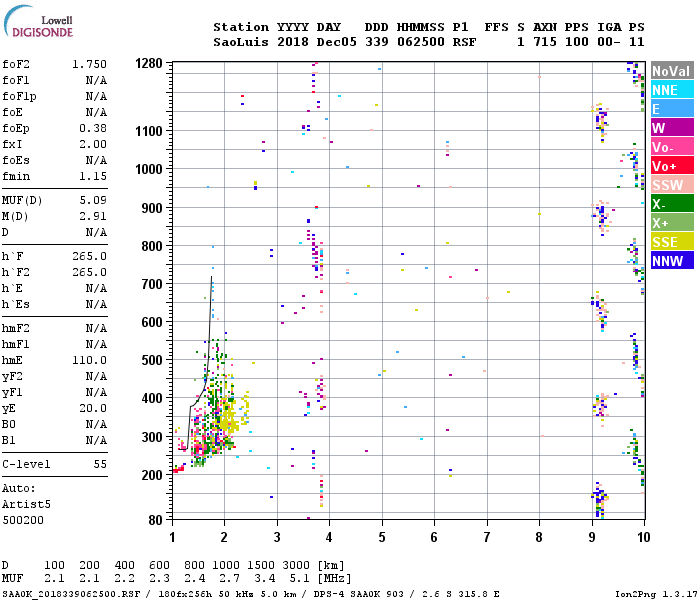Viewport: 700px width, 600px height.
Task: Select the Vo- pink legend swatch
Action: tap(672, 147)
